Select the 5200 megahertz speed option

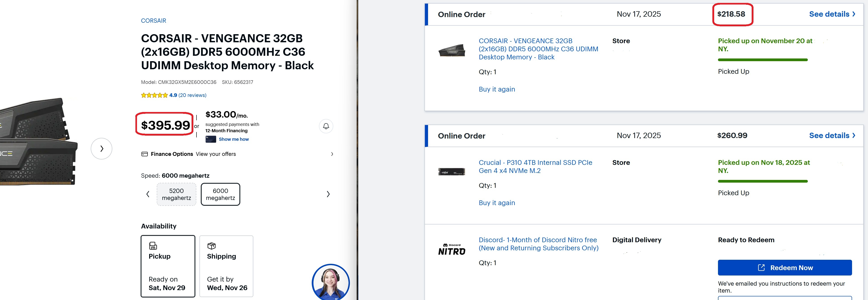(176, 194)
